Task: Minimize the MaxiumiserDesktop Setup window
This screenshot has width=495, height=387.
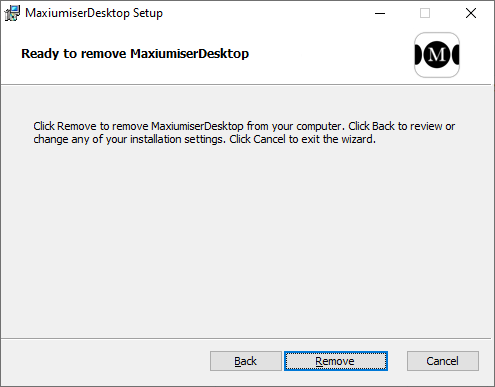Action: [380, 13]
